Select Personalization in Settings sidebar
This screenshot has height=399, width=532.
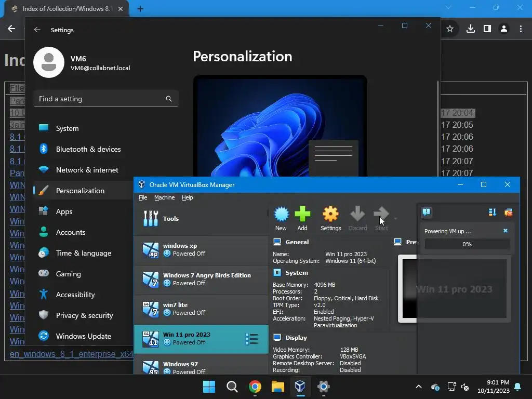(x=83, y=191)
